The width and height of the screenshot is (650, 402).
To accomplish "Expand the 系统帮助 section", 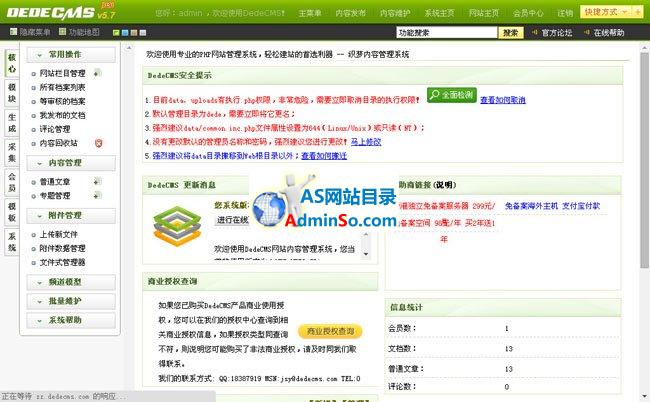I will (x=71, y=320).
